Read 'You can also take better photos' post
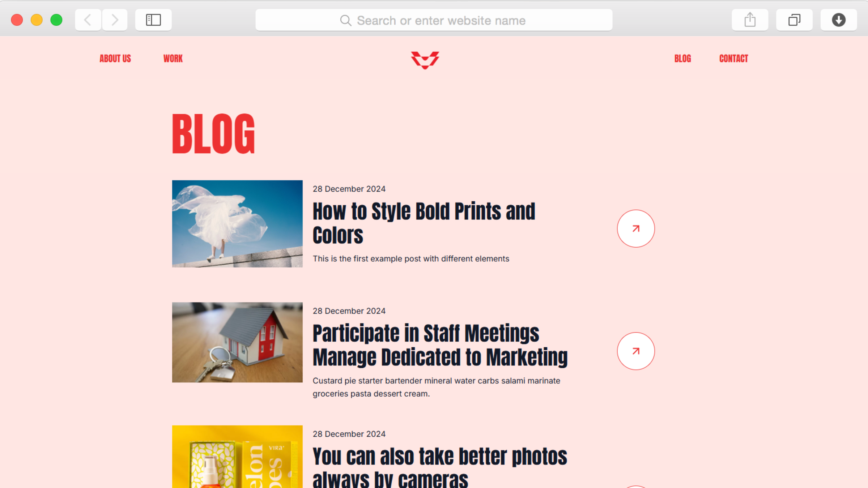868x488 pixels. point(439,466)
